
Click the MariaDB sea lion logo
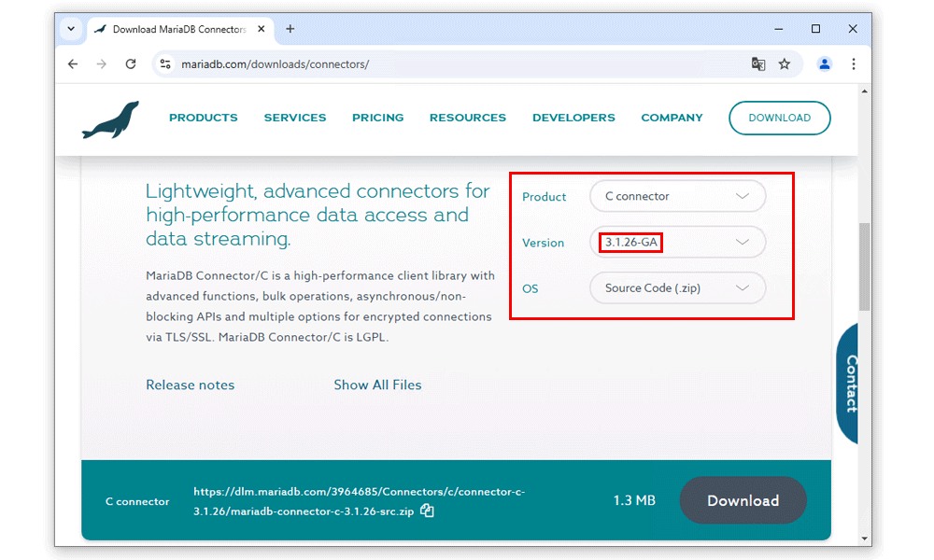pos(110,119)
